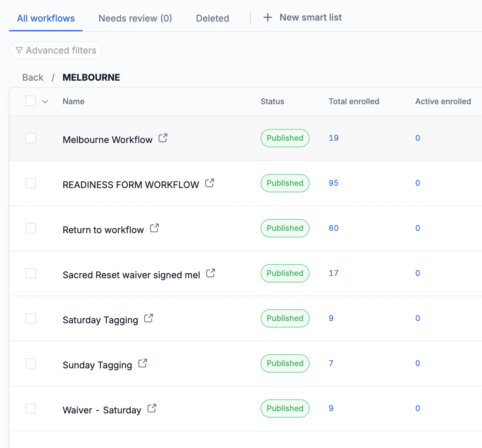Open READINESS FORM WORKFLOW name

pyautogui.click(x=131, y=185)
